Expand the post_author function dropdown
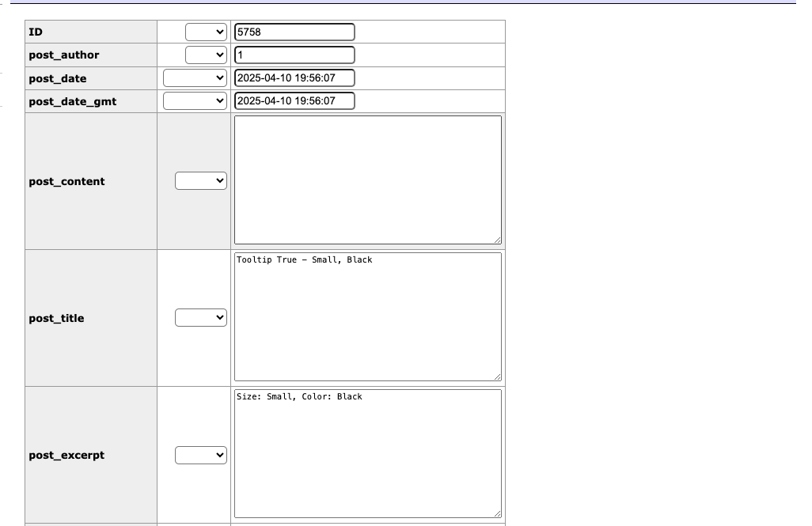The height and width of the screenshot is (526, 812). click(206, 55)
